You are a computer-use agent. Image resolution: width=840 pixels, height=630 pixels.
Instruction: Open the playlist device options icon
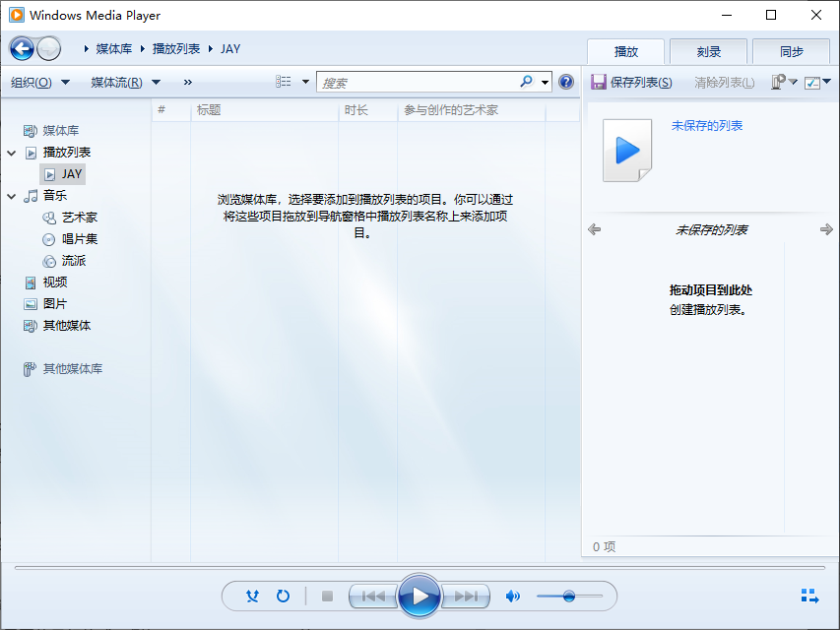(784, 82)
